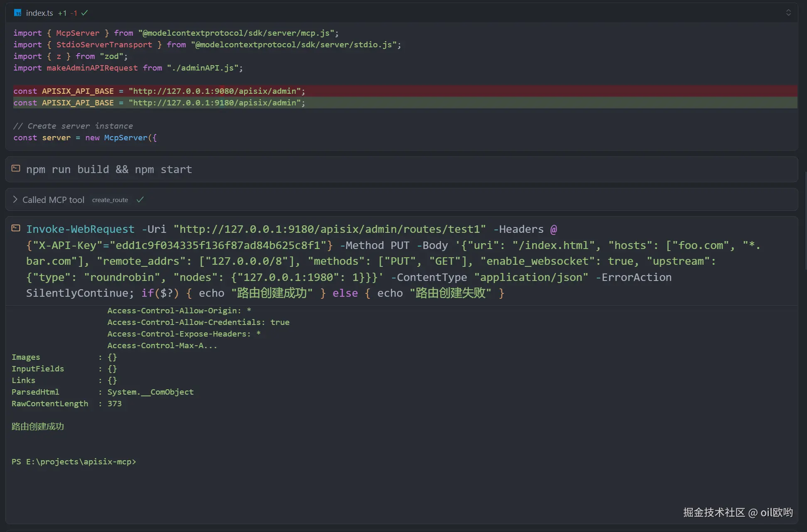Expand the Called MCP tool chevron
Image resolution: width=807 pixels, height=532 pixels.
[15, 200]
